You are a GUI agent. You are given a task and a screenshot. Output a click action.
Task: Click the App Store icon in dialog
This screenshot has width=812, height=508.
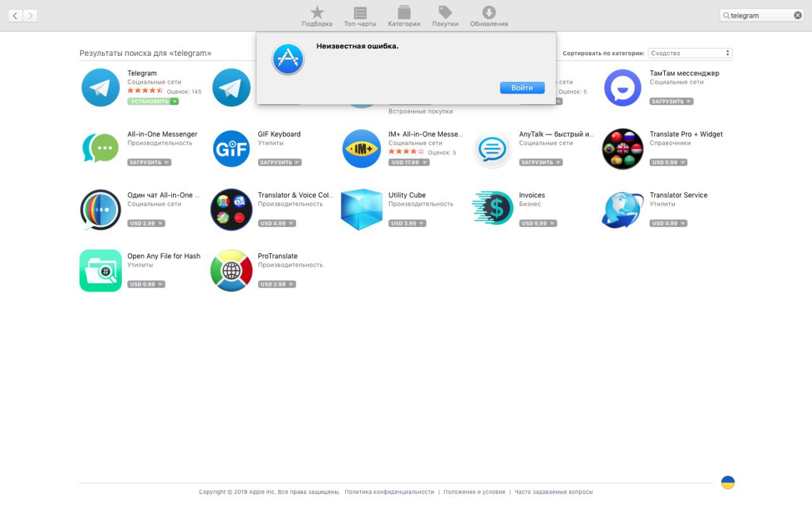(x=288, y=59)
